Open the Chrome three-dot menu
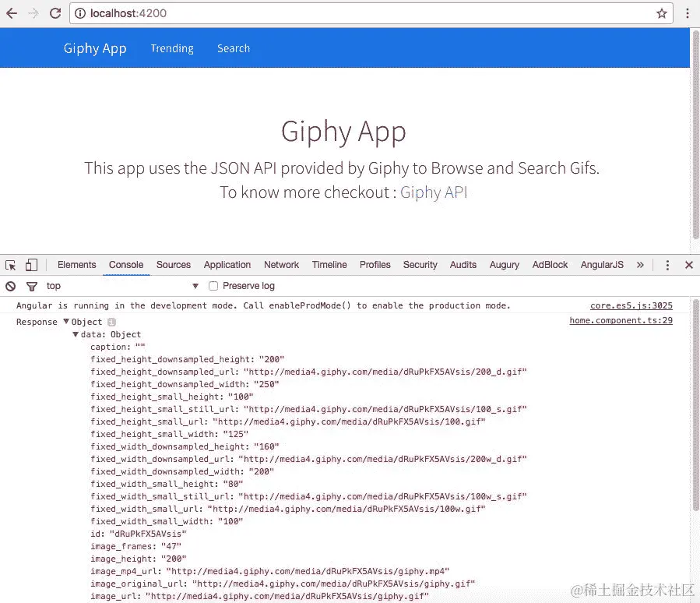The image size is (700, 603). coord(688,13)
